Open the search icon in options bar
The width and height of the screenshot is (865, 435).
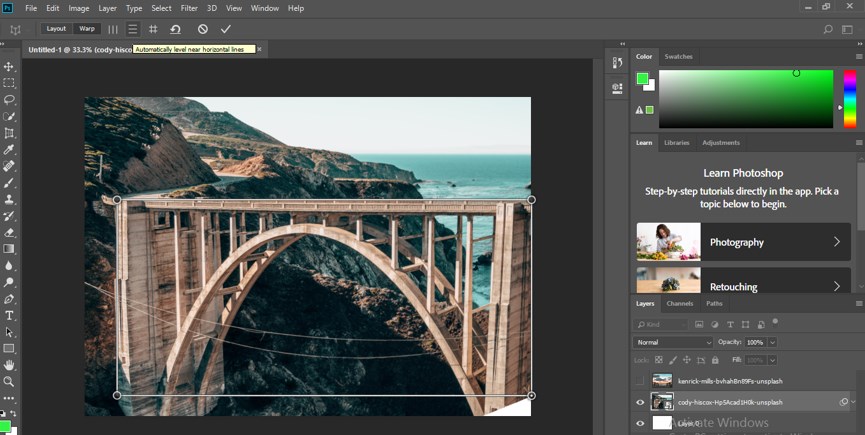pyautogui.click(x=827, y=30)
